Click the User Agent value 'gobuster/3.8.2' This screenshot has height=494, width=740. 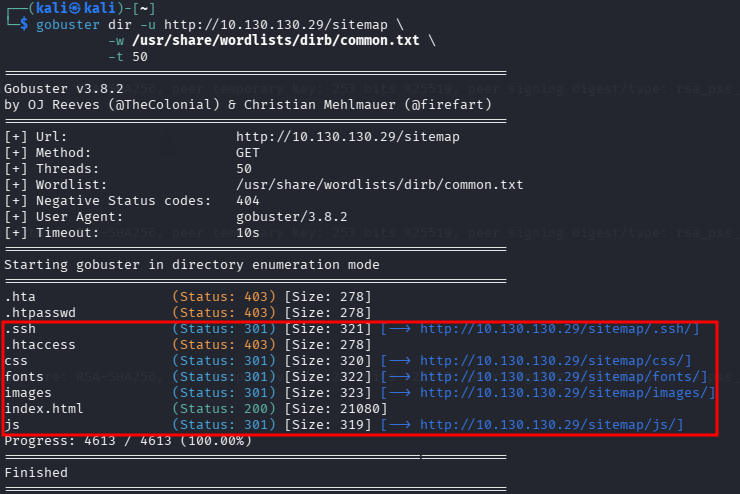[292, 217]
